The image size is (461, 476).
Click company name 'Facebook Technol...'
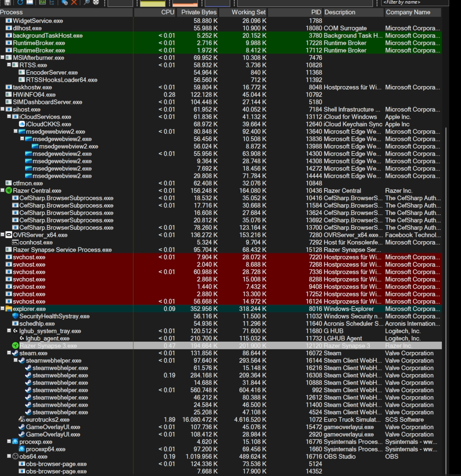pyautogui.click(x=413, y=235)
